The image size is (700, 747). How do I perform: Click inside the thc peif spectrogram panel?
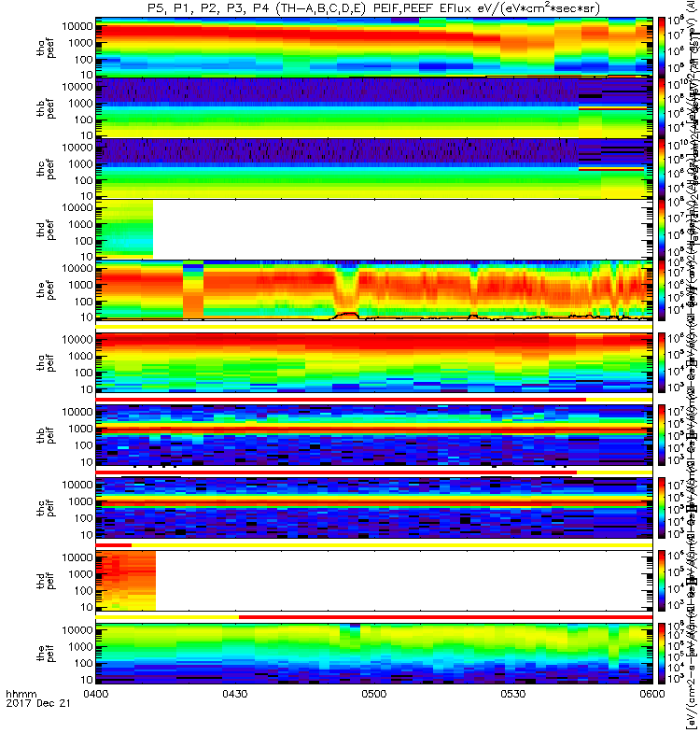pos(374,508)
